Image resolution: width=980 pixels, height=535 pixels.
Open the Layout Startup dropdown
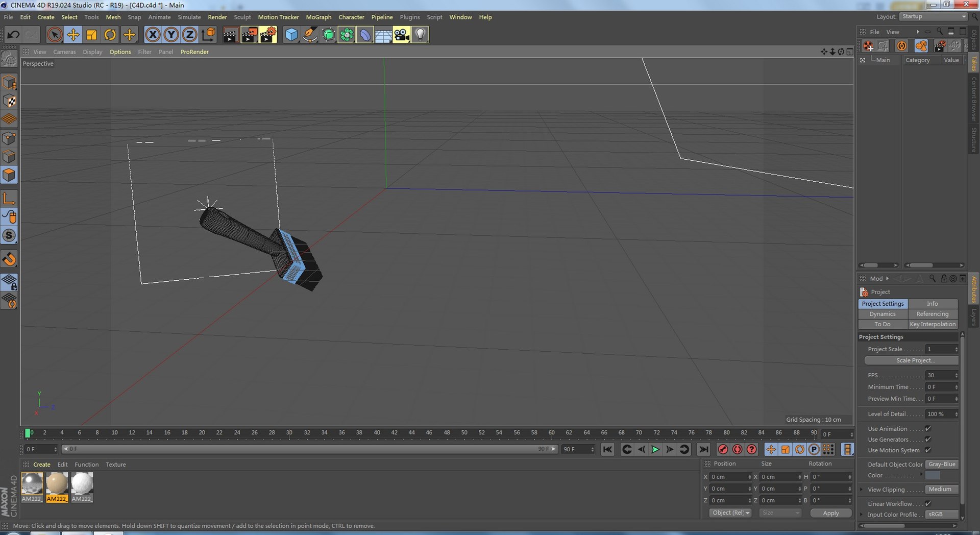click(934, 16)
